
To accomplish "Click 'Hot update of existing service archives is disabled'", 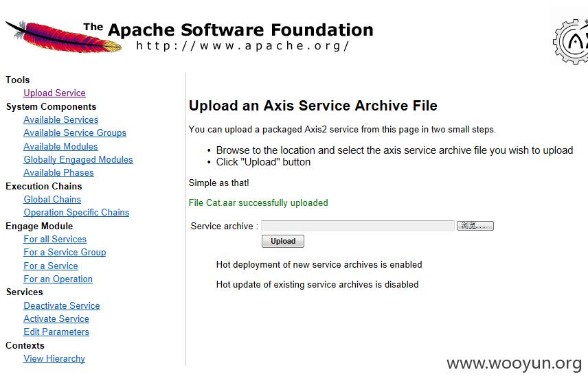I will coord(317,284).
